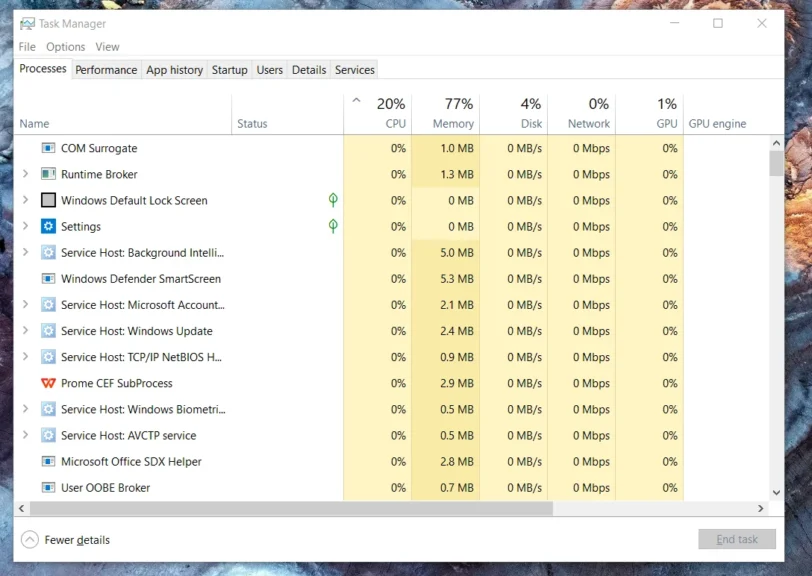Click the green leaf status icon for Lock Screen
This screenshot has width=812, height=576.
333,200
